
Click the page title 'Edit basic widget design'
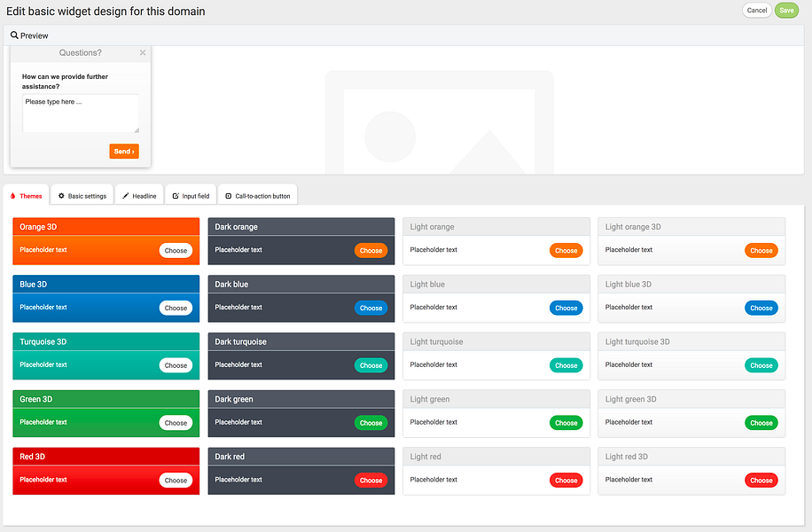[x=105, y=11]
